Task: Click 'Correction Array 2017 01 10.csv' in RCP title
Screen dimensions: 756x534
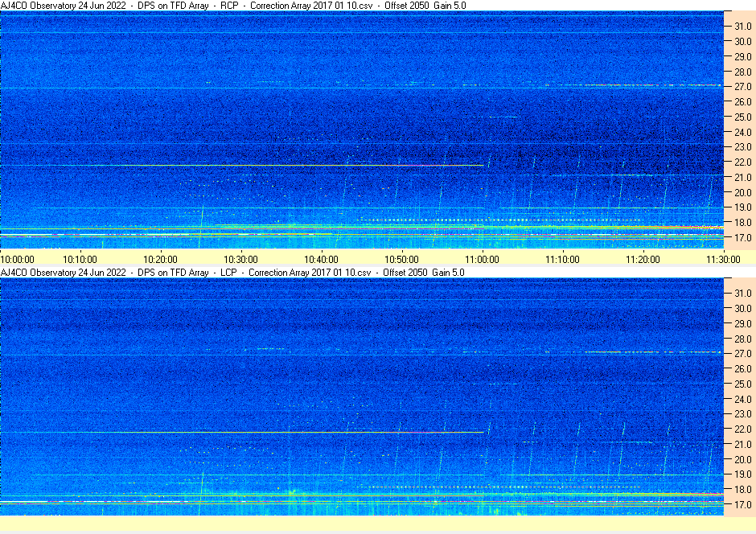Action: 311,6
